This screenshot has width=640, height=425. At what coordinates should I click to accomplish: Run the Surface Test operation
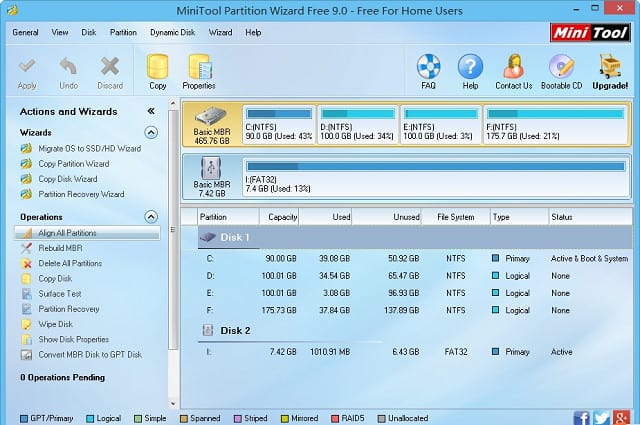point(60,294)
